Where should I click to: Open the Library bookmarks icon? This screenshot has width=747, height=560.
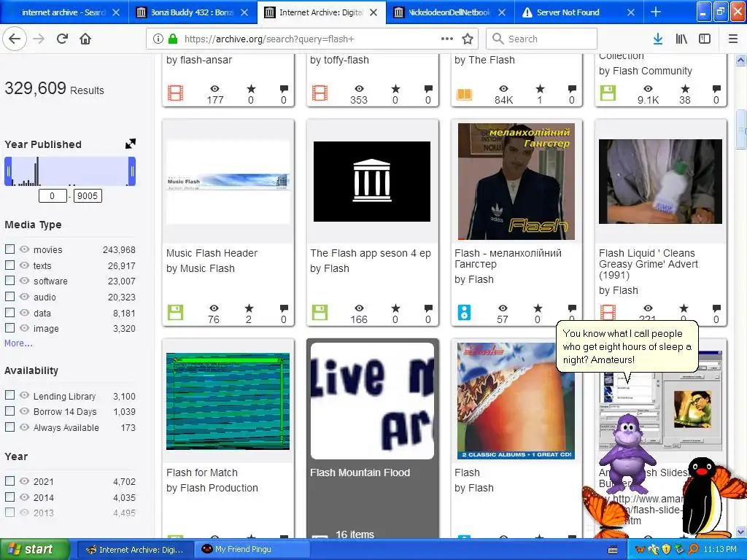pyautogui.click(x=681, y=39)
